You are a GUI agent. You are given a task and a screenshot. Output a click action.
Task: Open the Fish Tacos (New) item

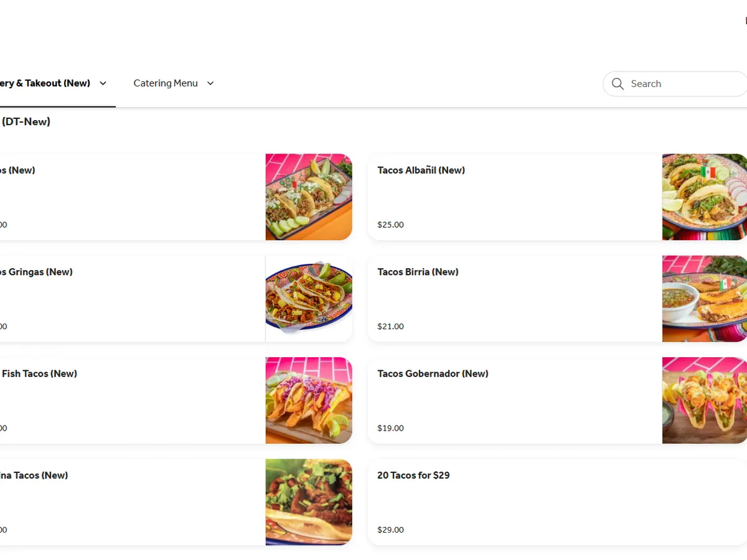point(39,373)
